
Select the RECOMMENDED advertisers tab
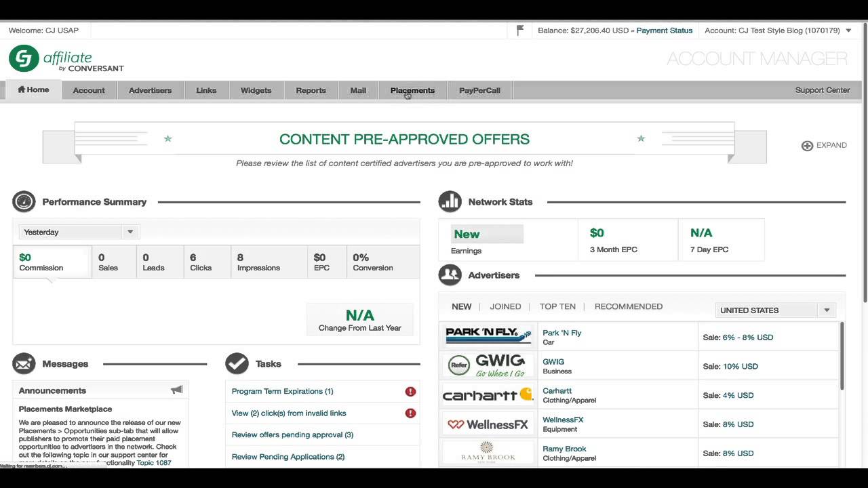tap(629, 306)
